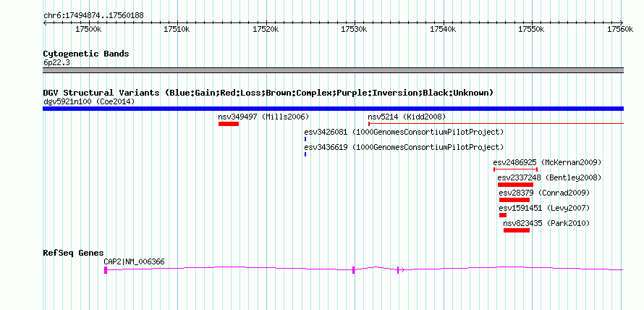The image size is (644, 310).
Task: Click the RefSeq Genes track title
Action: 74,253
